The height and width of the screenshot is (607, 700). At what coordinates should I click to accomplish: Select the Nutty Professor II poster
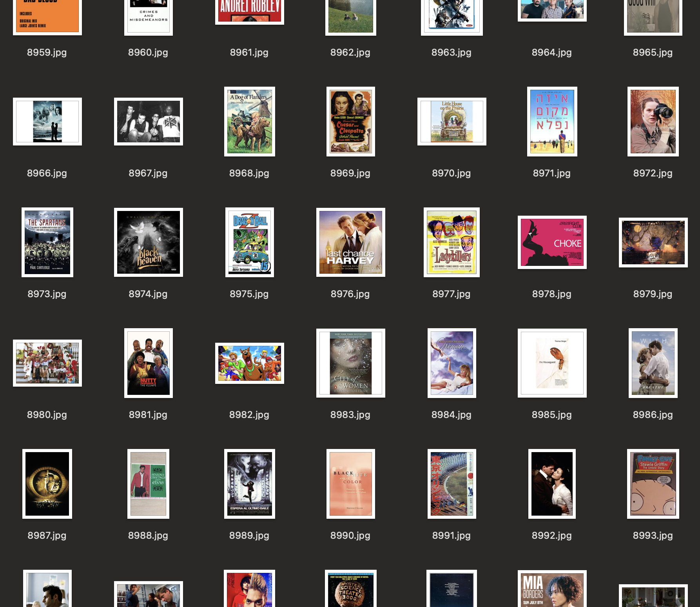(149, 363)
